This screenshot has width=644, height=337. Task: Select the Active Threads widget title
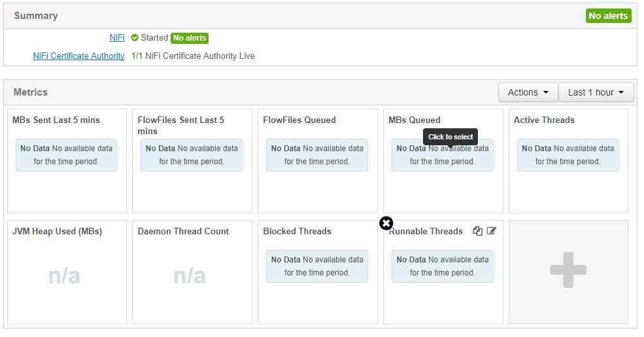point(544,120)
